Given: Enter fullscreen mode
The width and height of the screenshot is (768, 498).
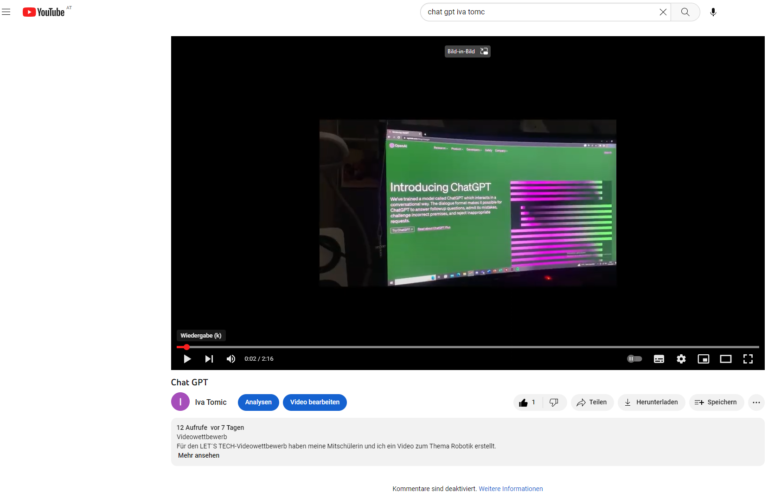Looking at the screenshot, I should [x=748, y=358].
